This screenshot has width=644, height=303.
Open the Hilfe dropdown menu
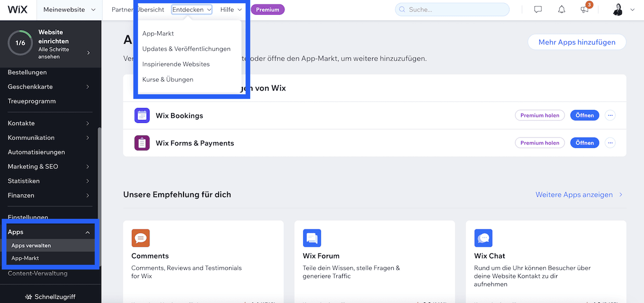(x=231, y=10)
